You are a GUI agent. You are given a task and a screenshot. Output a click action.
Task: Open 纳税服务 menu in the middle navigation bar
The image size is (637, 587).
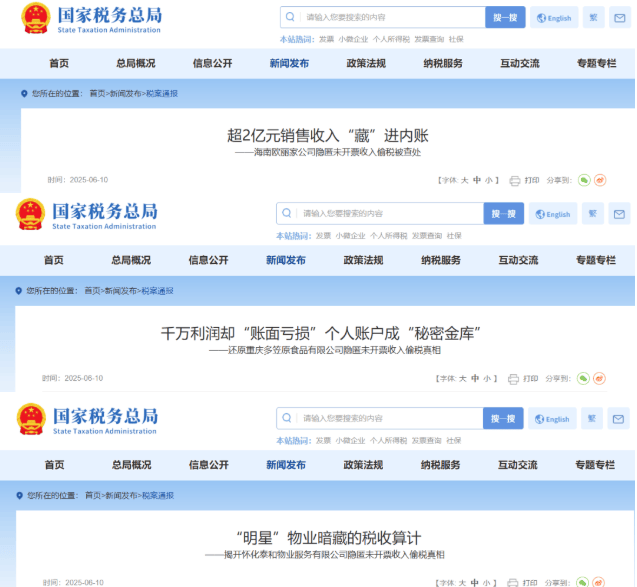(440, 260)
